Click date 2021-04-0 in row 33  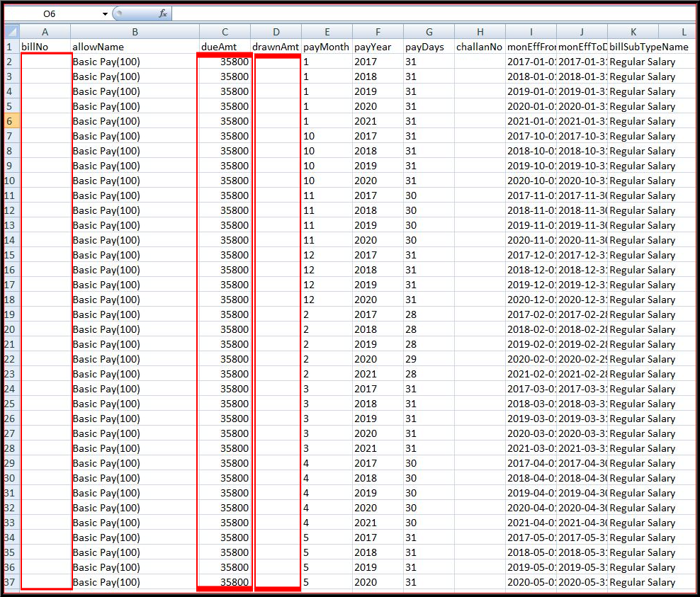coord(531,523)
